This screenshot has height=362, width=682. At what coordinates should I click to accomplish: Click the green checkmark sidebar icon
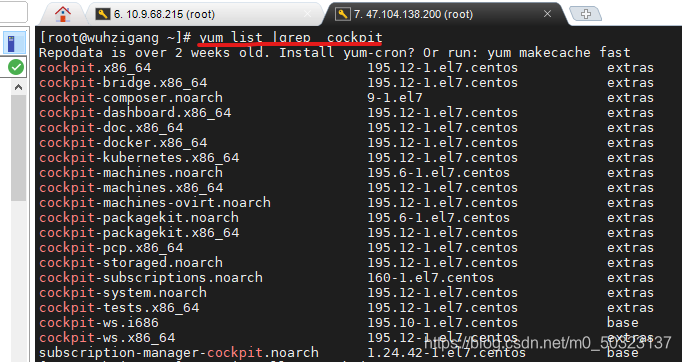(x=16, y=67)
